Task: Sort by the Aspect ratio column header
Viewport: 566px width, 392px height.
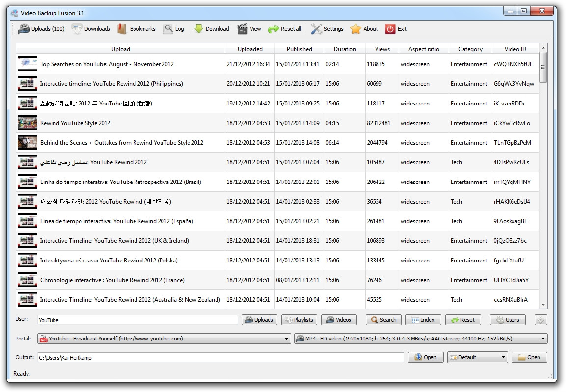Action: (x=424, y=49)
